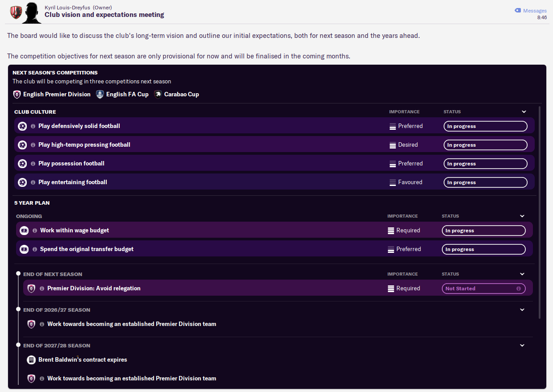This screenshot has height=392, width=553.
Task: Click contract icon for Brent Baldwin's contract expires
Action: click(31, 360)
